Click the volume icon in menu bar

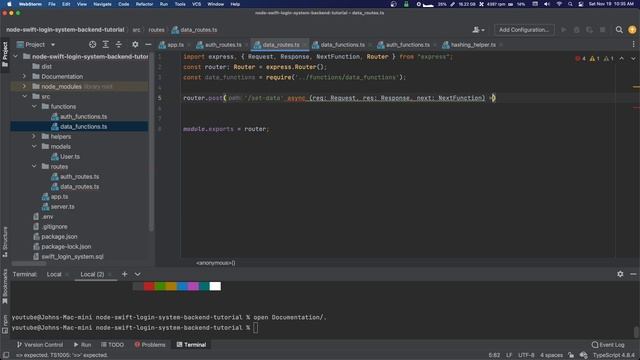pos(547,4)
